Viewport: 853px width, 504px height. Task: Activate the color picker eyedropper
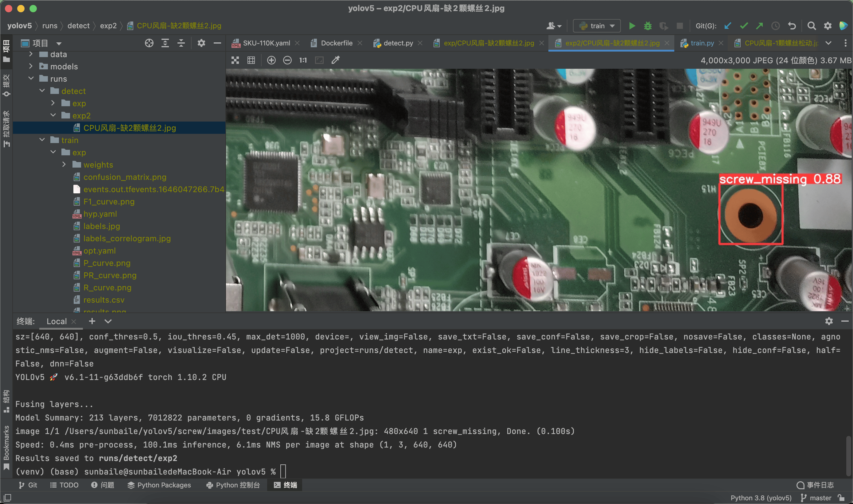click(x=336, y=60)
